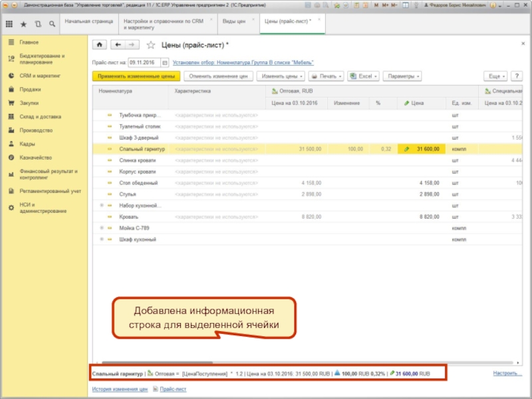Switch to the Виды цен tab

coord(233,21)
